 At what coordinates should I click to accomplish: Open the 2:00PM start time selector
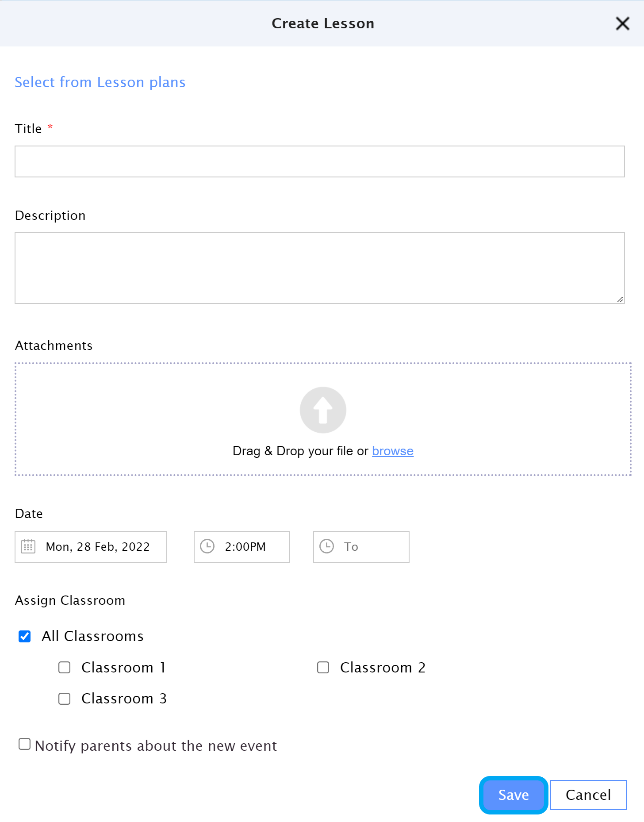click(242, 547)
